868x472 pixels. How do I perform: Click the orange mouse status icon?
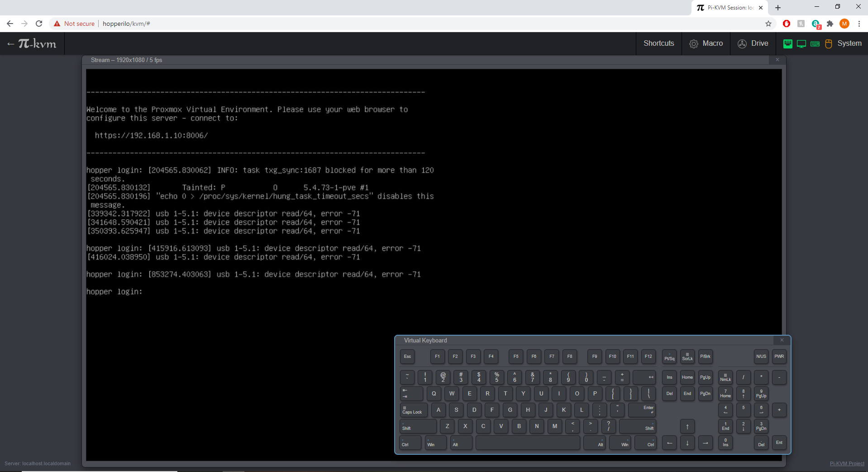click(x=828, y=43)
